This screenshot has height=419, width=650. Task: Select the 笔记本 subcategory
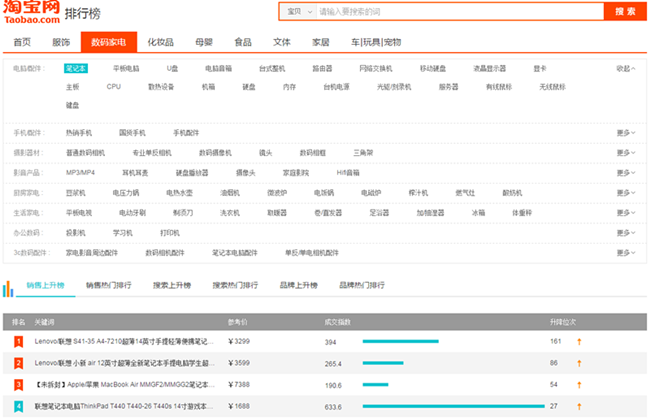pyautogui.click(x=76, y=68)
